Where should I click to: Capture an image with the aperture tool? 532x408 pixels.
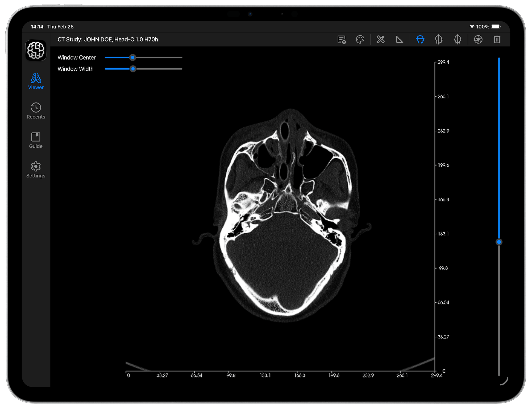[478, 40]
